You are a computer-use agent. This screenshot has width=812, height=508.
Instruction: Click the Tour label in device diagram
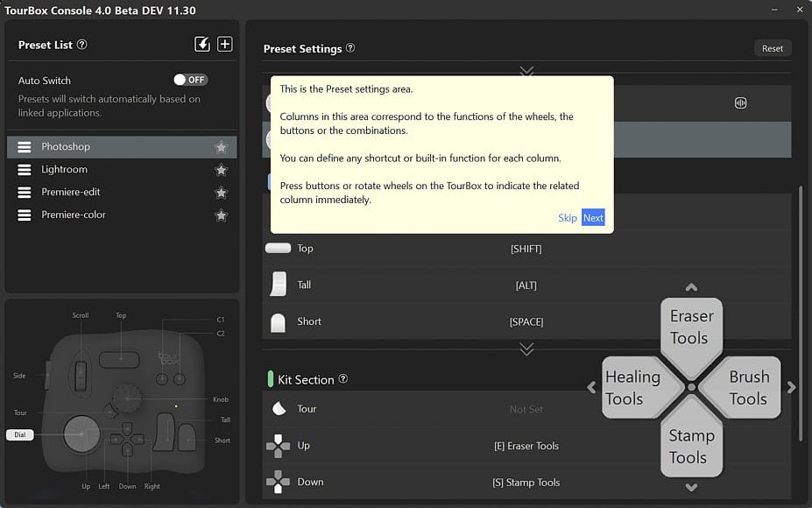click(20, 413)
